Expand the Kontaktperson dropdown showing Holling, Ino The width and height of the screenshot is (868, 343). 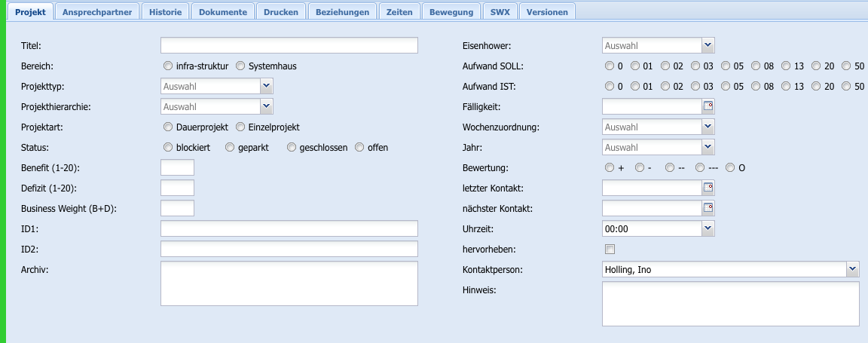(852, 269)
